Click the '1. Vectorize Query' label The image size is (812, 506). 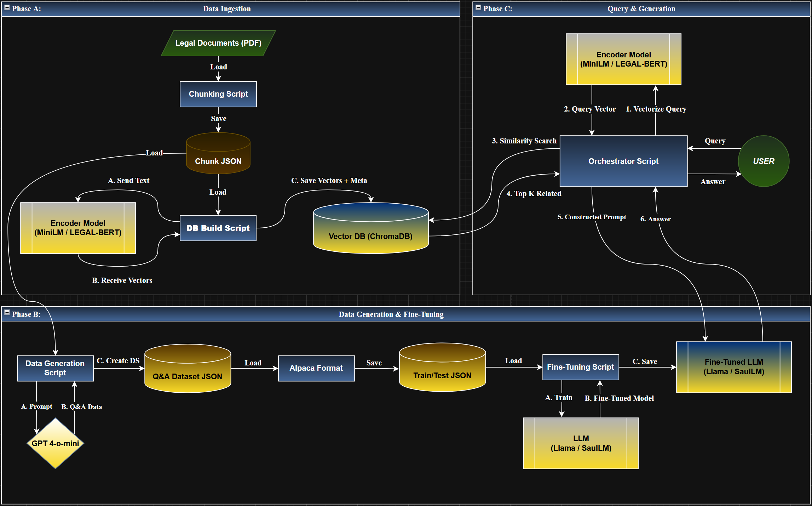(656, 109)
